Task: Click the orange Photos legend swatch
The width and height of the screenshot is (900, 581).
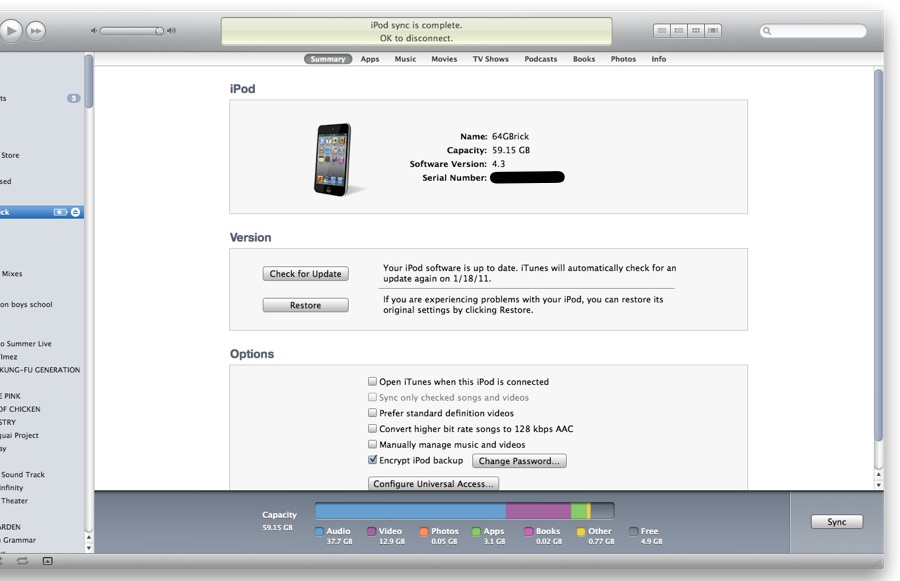Action: click(424, 532)
